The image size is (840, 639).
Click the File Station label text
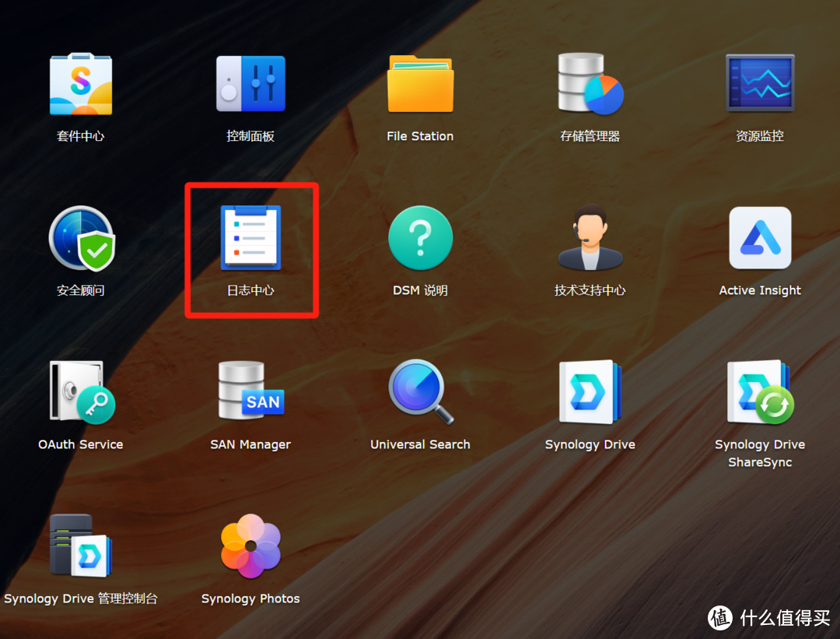[421, 136]
